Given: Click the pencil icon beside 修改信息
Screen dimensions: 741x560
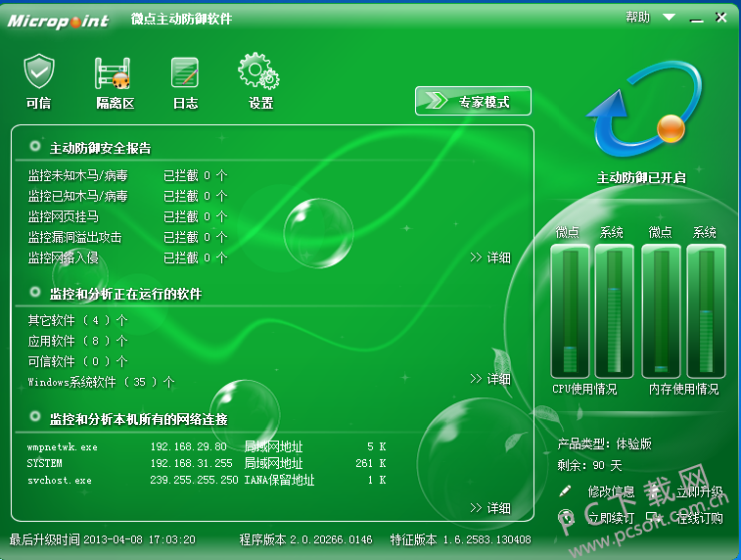Looking at the screenshot, I should click(x=565, y=491).
